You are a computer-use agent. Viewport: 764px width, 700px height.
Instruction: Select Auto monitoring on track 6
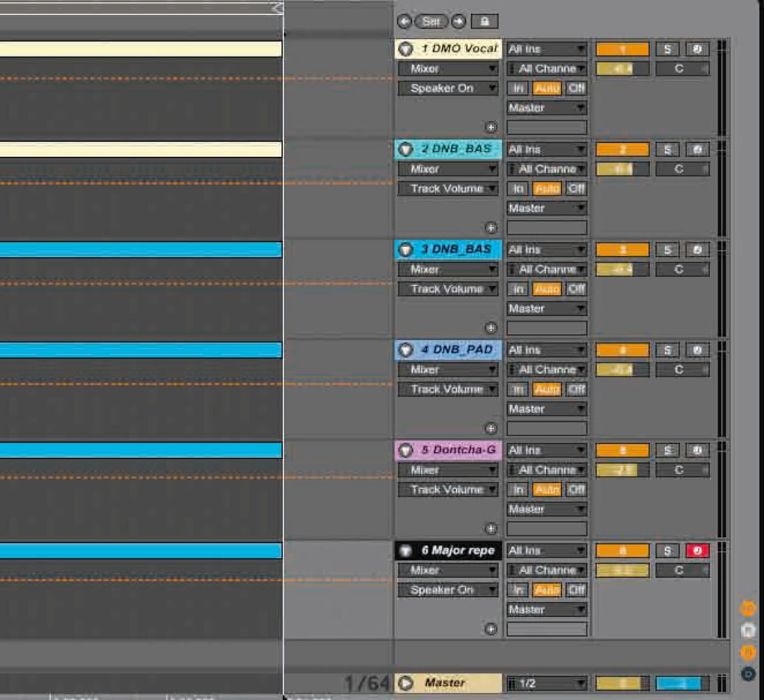[547, 590]
